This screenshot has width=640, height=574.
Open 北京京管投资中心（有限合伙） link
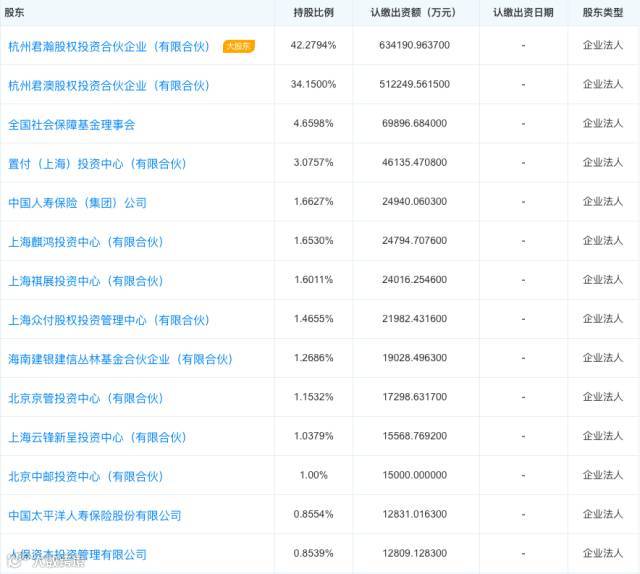[x=86, y=398]
